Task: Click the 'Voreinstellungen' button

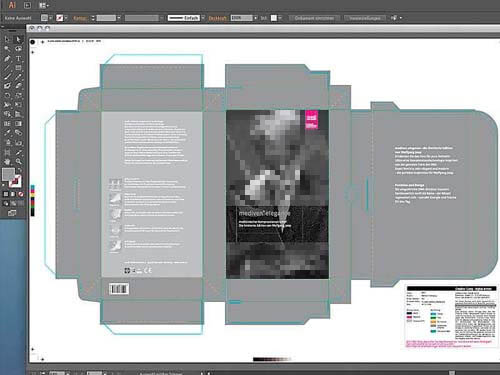Action: click(365, 18)
